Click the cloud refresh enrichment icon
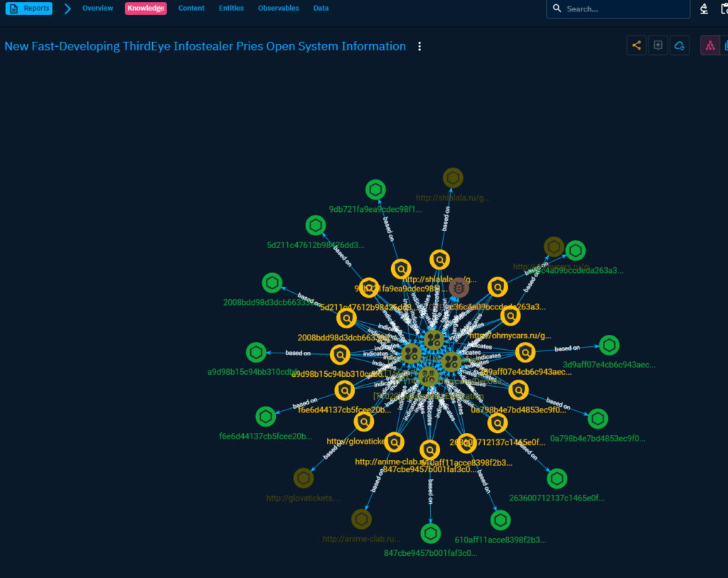728x578 pixels. point(680,46)
